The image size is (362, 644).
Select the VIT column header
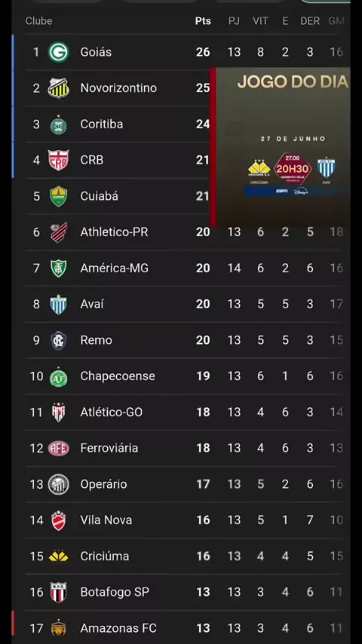point(260,21)
